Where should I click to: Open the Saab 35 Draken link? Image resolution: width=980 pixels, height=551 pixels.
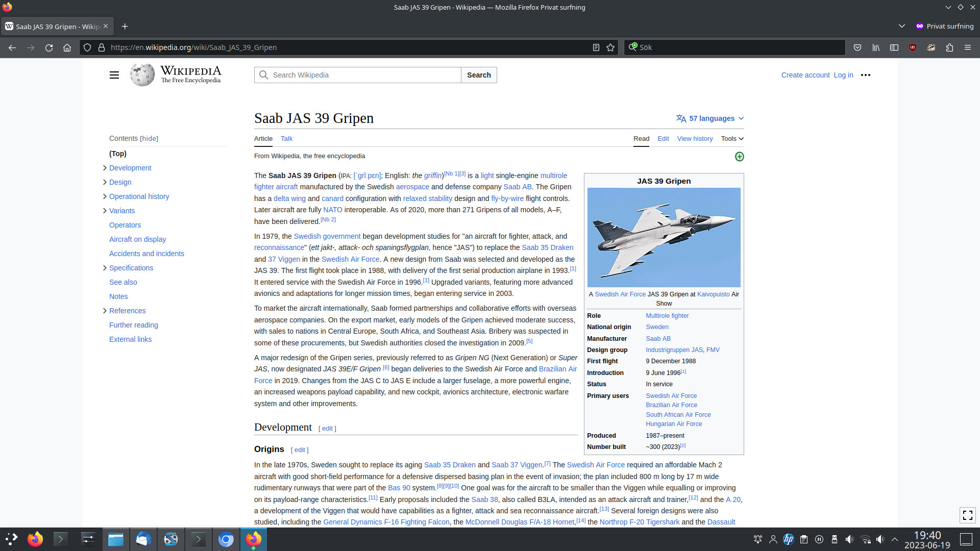547,247
